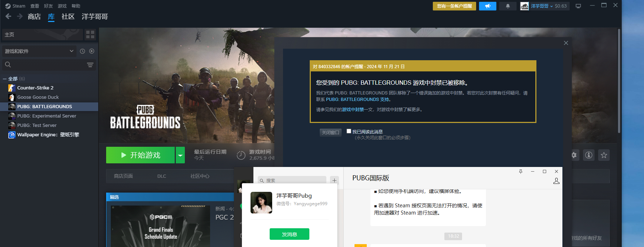Switch to the 社区 tab

(68, 17)
